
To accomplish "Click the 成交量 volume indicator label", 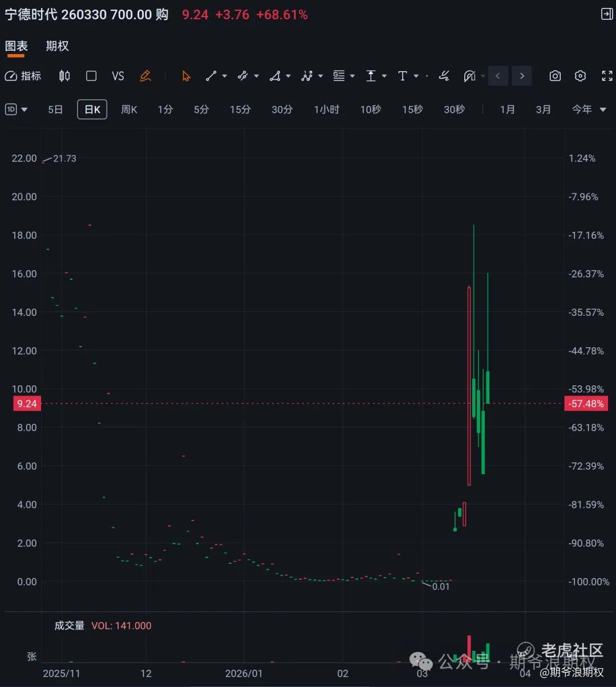I will pyautogui.click(x=70, y=626).
